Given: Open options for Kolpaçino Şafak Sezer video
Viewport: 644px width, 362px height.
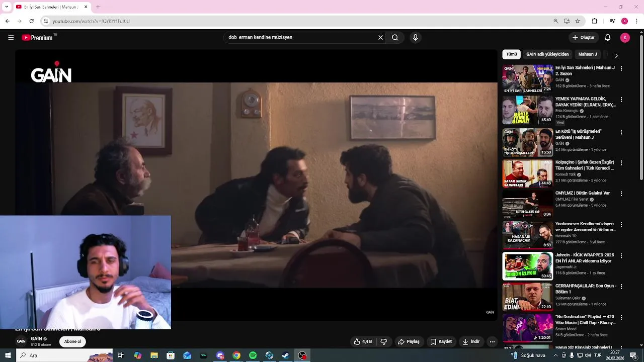Looking at the screenshot, I should click(x=621, y=163).
